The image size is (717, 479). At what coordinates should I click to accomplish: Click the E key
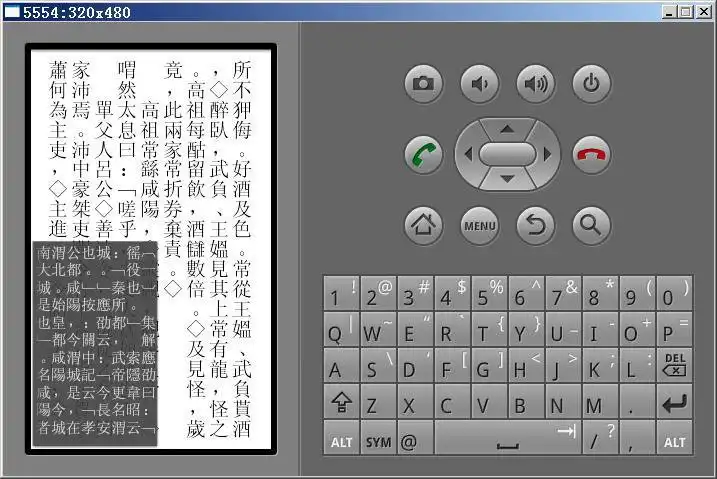416,330
